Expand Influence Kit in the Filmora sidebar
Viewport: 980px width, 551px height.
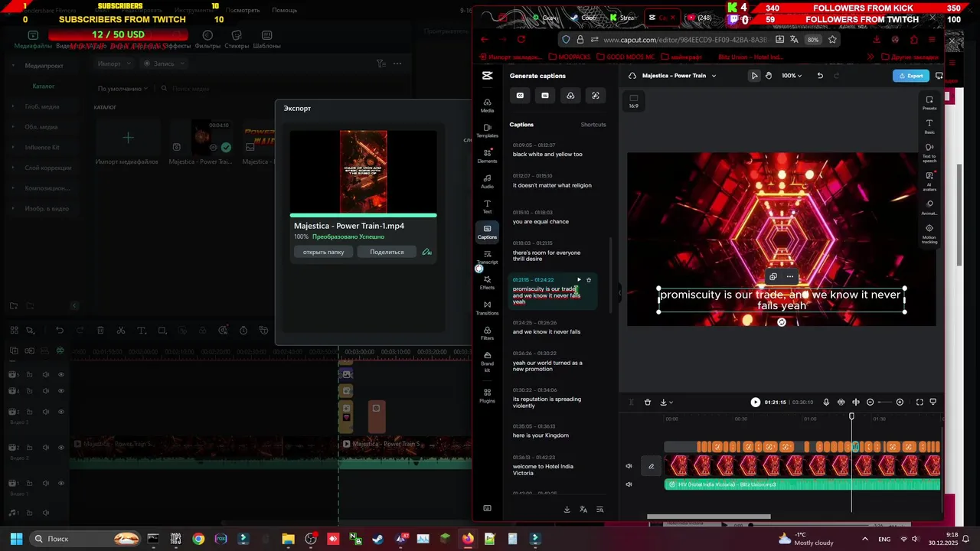pos(13,147)
